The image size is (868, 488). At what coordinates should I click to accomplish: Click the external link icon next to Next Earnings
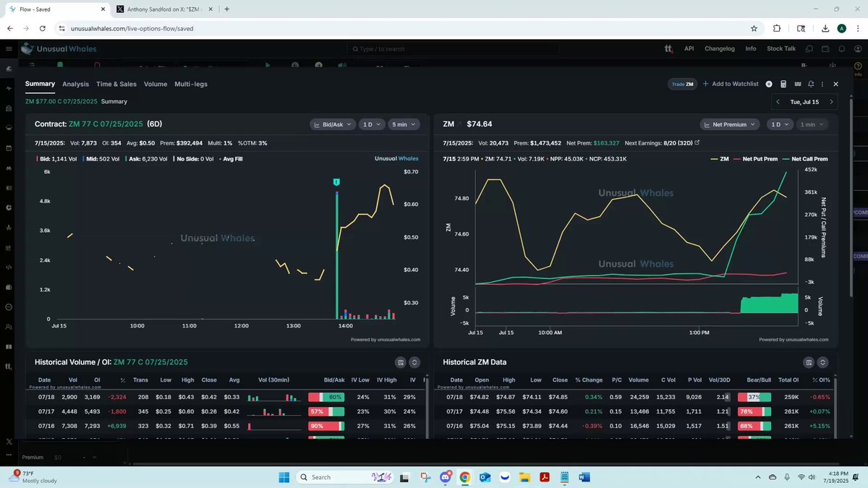pos(697,143)
